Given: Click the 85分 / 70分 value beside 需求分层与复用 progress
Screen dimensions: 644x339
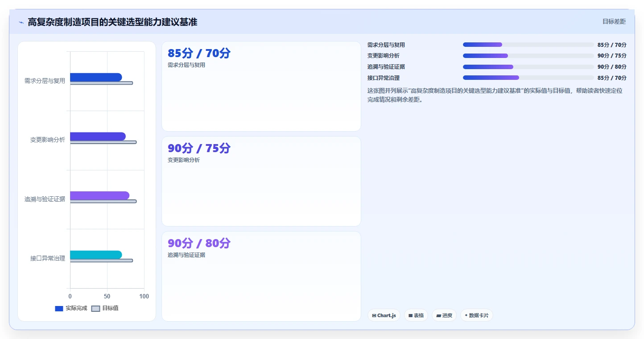Looking at the screenshot, I should coord(612,45).
